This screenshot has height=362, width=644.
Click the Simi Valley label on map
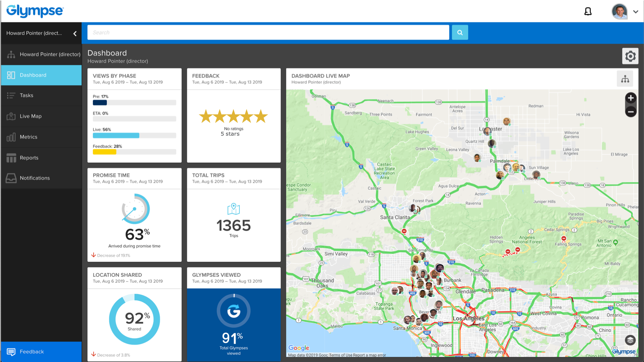click(336, 254)
